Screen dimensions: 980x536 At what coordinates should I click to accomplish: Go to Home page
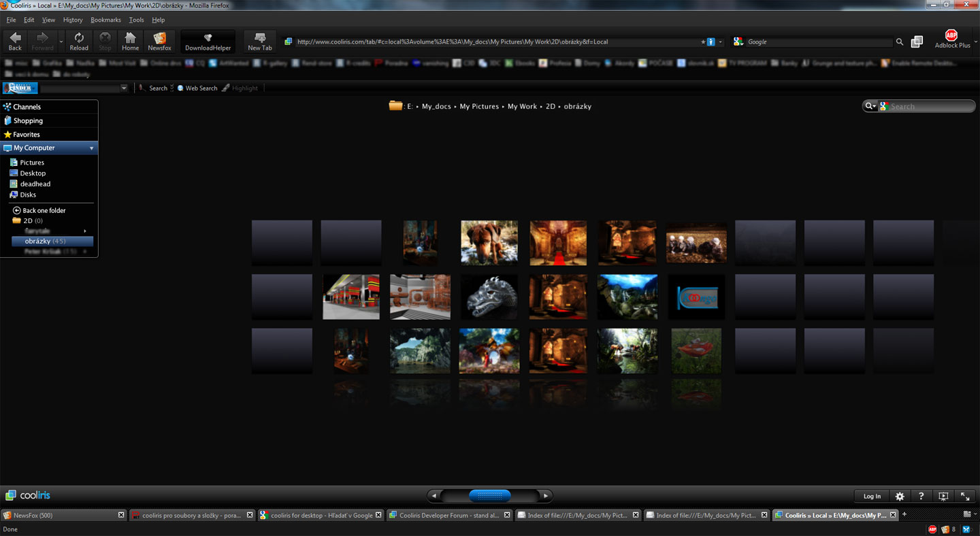130,41
